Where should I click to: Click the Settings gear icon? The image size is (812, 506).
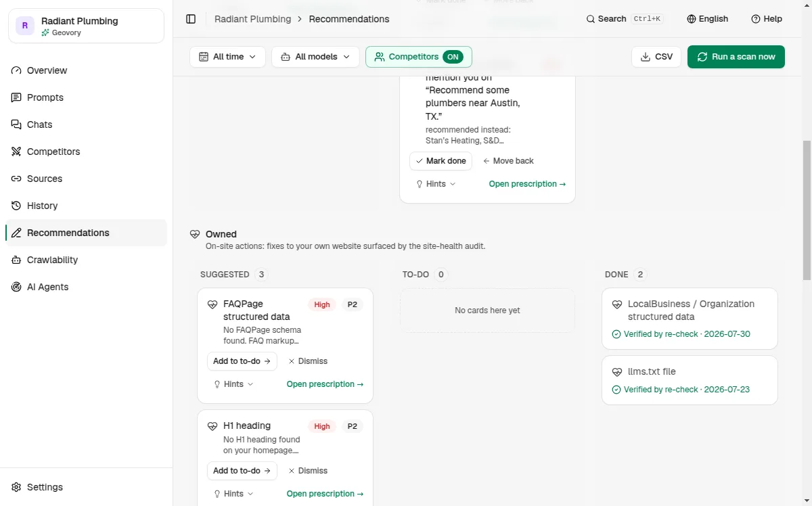tap(16, 487)
